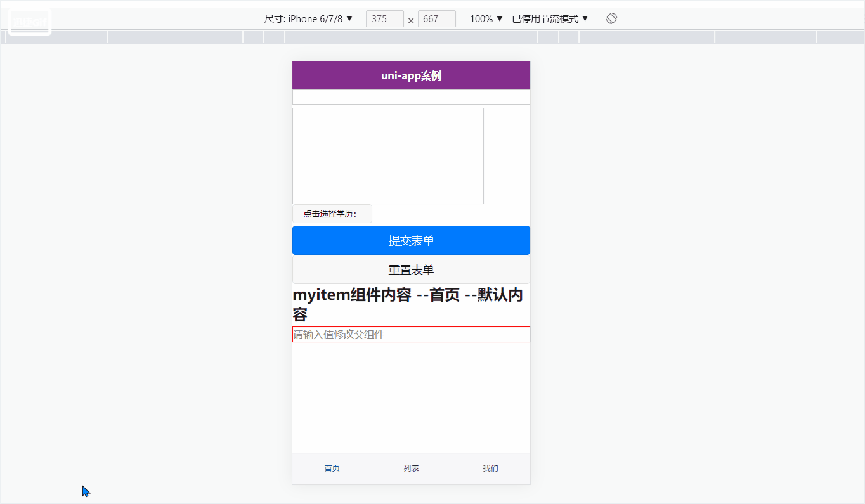This screenshot has height=504, width=865.
Task: Click the single-line input below the purple header
Action: click(x=411, y=97)
